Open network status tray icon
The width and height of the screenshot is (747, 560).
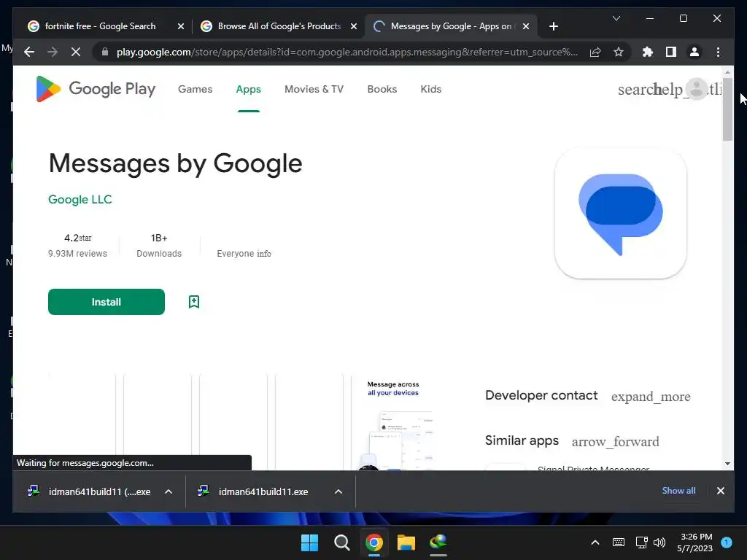click(641, 542)
